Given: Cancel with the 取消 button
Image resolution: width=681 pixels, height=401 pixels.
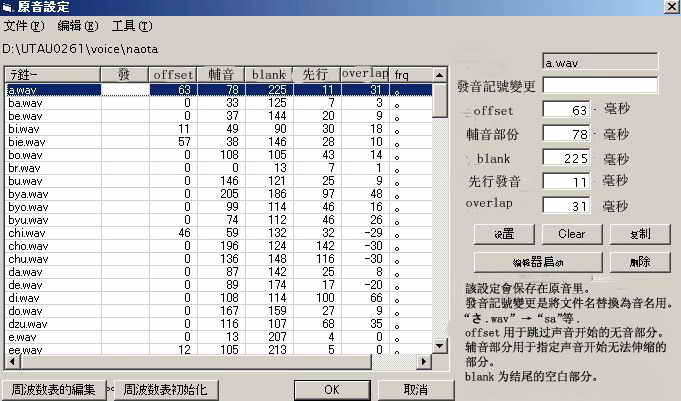Looking at the screenshot, I should [416, 390].
